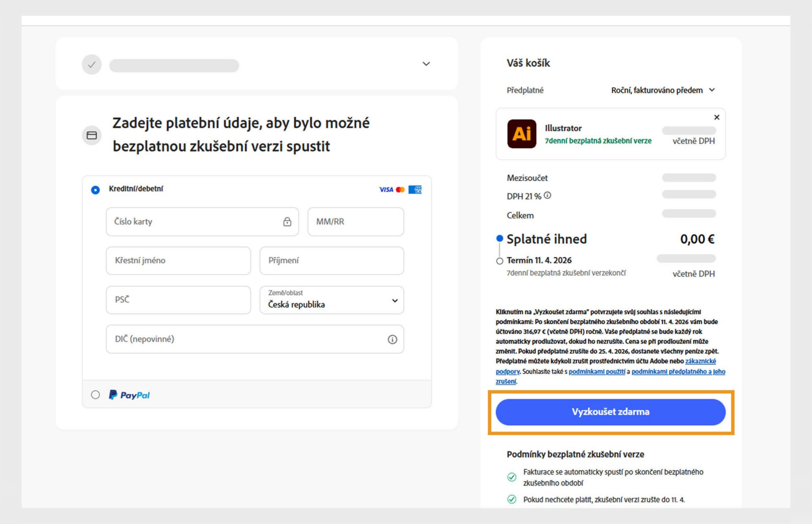Viewport: 812px width, 524px height.
Task: Click the info icon next to DPH 21 %
Action: (548, 196)
